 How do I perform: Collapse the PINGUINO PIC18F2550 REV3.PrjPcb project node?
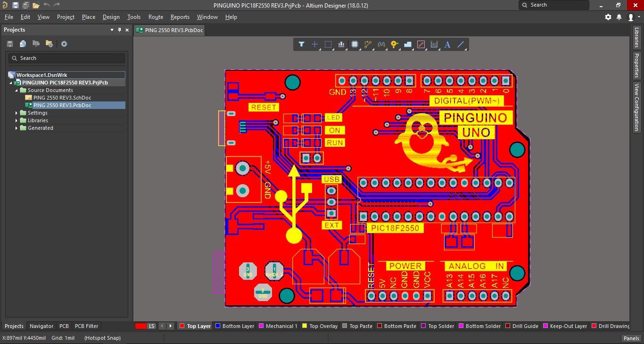click(x=11, y=83)
